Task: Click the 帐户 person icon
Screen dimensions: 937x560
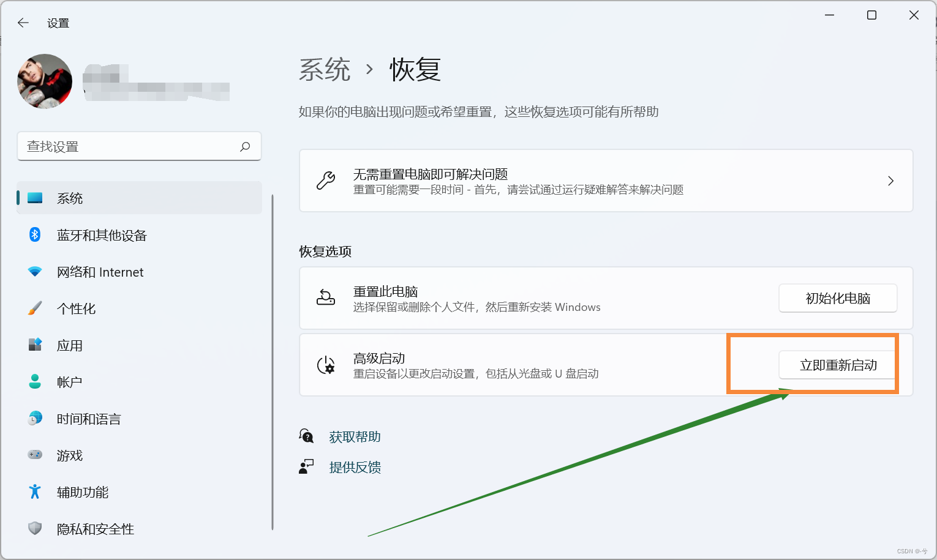Action: (x=35, y=381)
